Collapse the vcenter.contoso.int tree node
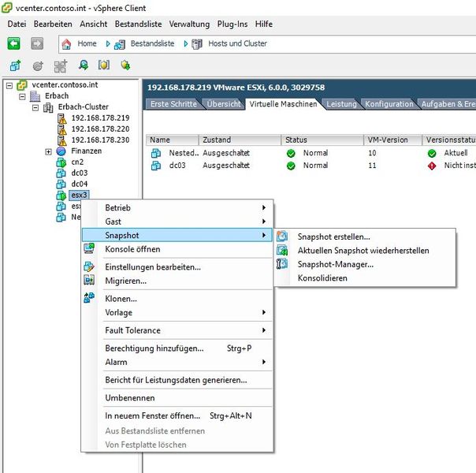The width and height of the screenshot is (476, 473). click(9, 85)
